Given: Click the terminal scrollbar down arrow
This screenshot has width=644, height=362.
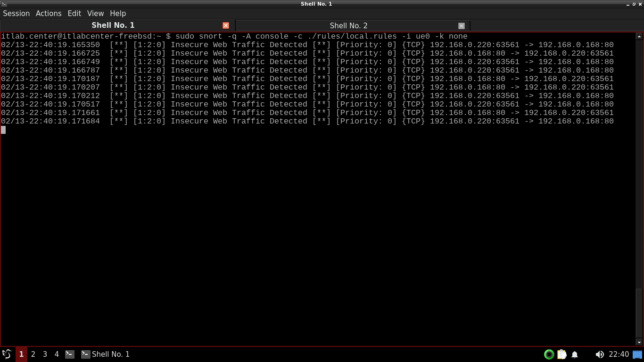Looking at the screenshot, I should tap(639, 342).
